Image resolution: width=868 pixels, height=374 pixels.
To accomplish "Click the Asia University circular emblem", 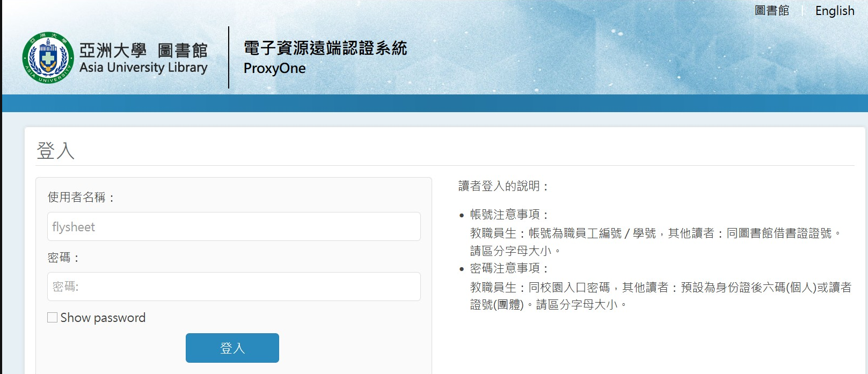I will coord(48,57).
